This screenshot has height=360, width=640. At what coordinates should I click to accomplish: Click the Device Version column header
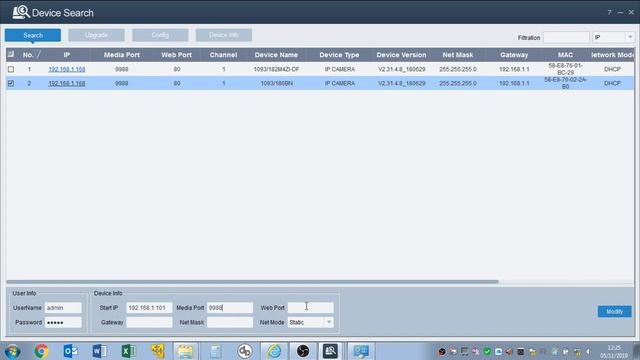(x=401, y=55)
